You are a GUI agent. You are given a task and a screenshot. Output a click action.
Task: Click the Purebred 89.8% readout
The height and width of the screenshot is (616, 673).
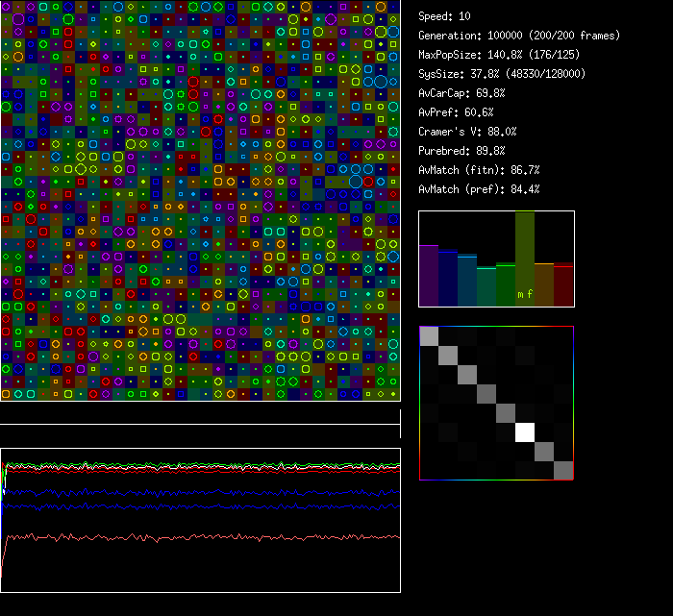pyautogui.click(x=463, y=151)
